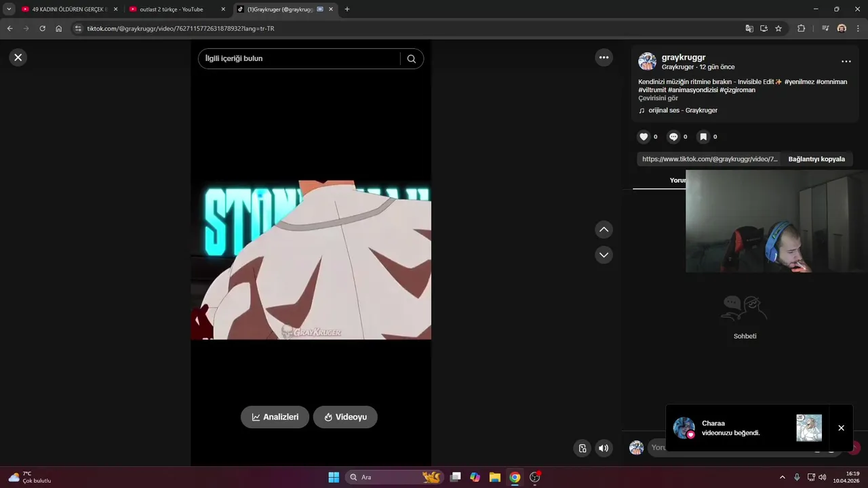Screen dimensions: 868x488
Task: Go to next video with down arrow
Action: tap(604, 255)
